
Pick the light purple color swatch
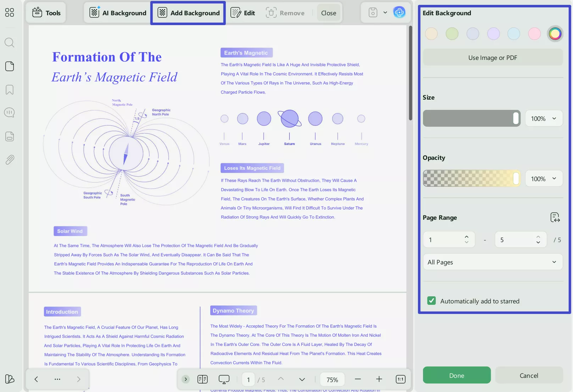(x=493, y=34)
